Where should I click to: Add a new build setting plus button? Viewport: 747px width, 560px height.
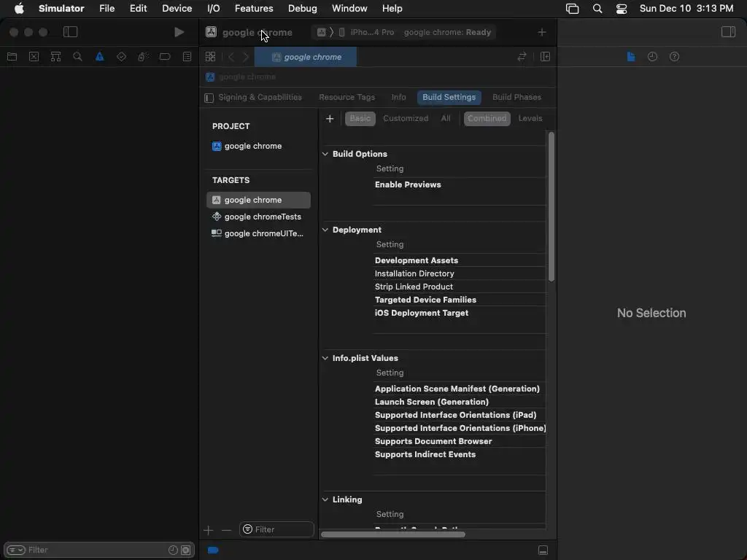[330, 119]
